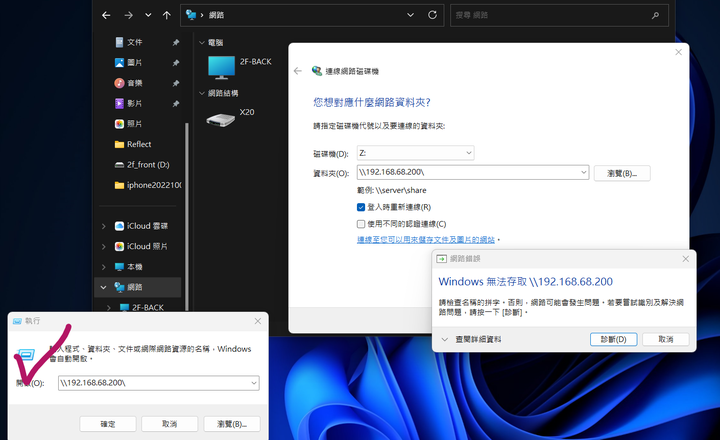720x440 pixels.
Task: Click 取消 in network error dialog
Action: [666, 339]
